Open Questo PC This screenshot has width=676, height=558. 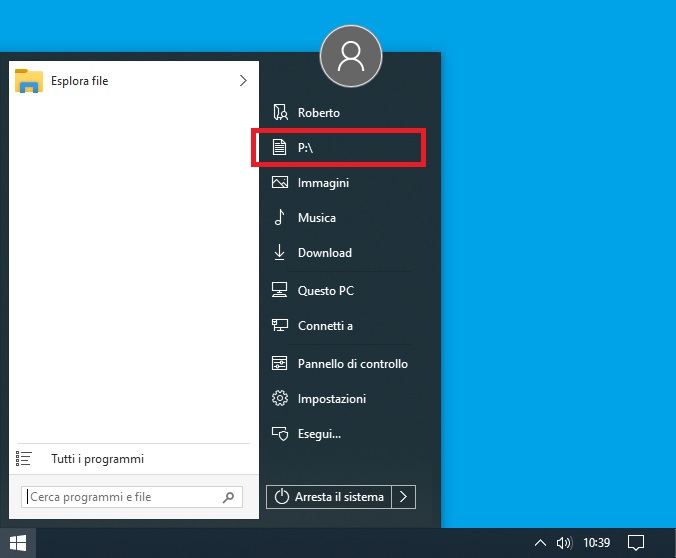325,291
